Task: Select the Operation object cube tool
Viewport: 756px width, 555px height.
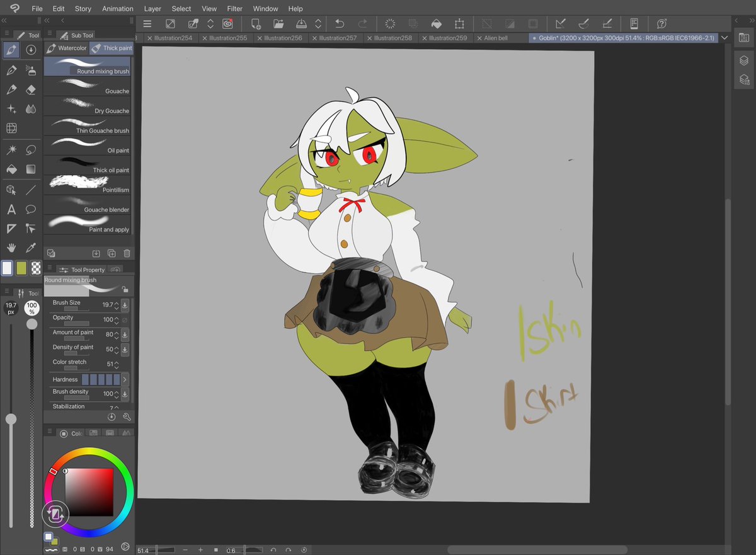Action: 11,189
